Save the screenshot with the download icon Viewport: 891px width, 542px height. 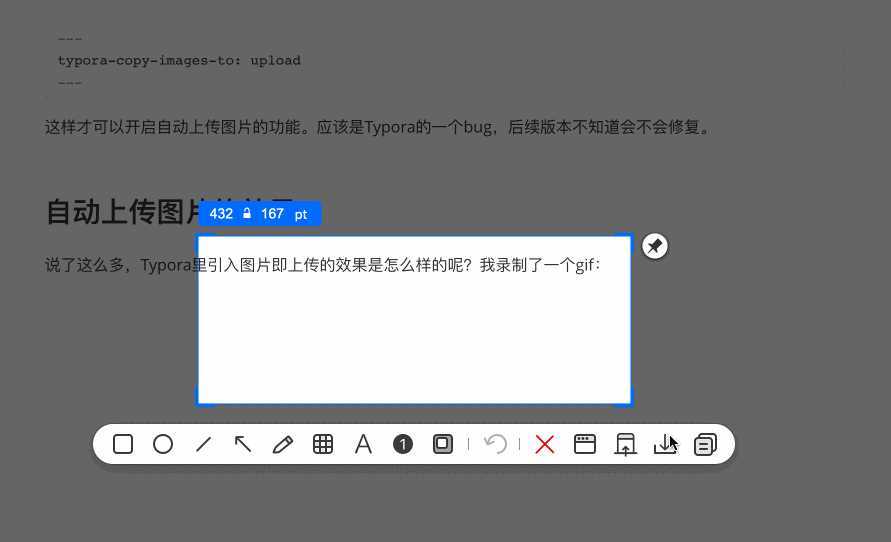click(x=665, y=444)
